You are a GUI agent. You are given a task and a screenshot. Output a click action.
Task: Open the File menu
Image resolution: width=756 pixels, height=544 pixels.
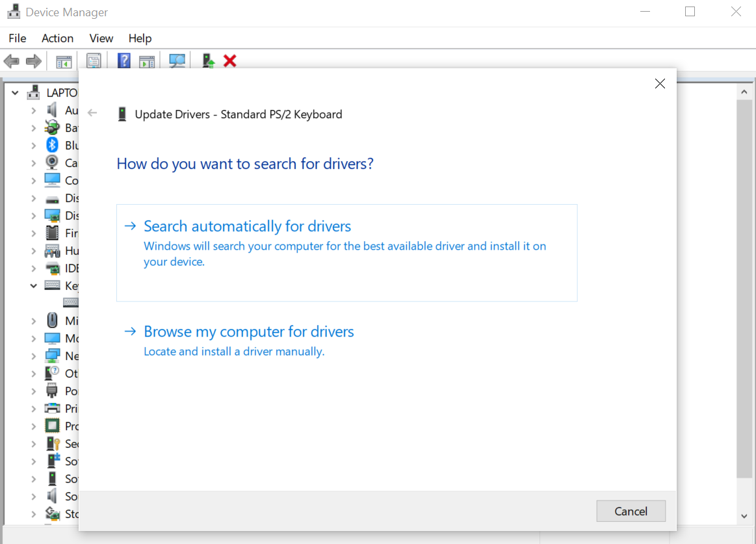[x=18, y=38]
